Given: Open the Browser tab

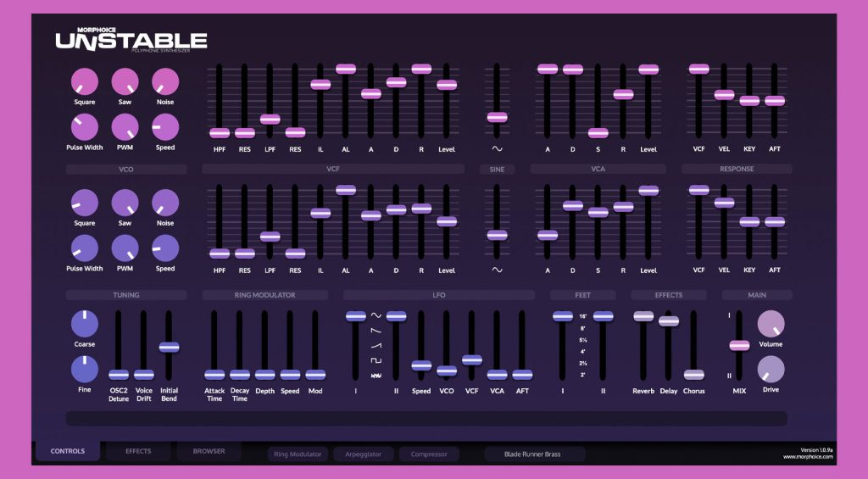Looking at the screenshot, I should (209, 451).
